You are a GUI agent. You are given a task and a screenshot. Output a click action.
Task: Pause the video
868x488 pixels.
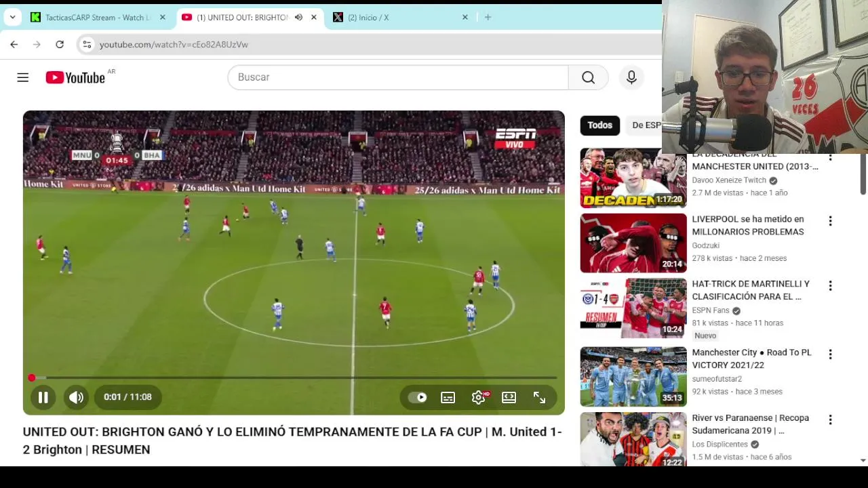click(43, 397)
